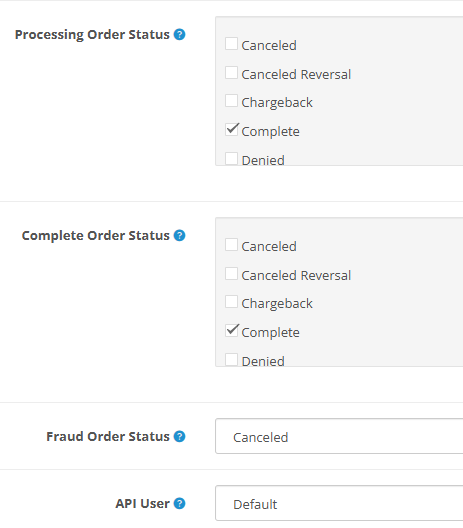This screenshot has width=463, height=528.
Task: Uncheck Complete in Complete Order Status
Action: click(231, 331)
